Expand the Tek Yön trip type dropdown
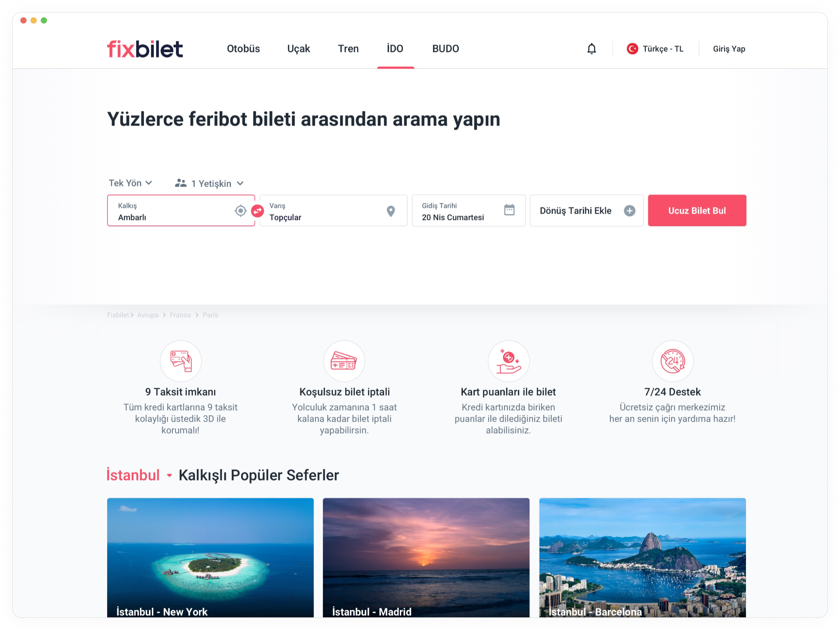This screenshot has width=840, height=630. [130, 183]
